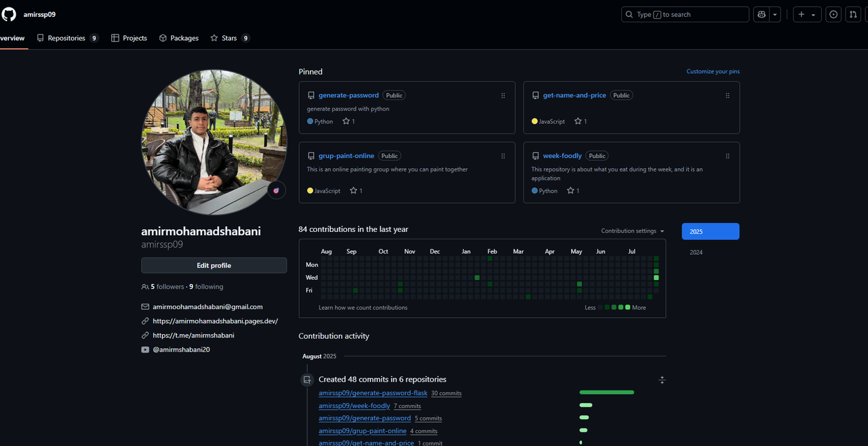
Task: View the 5 followers list
Action: coord(167,287)
